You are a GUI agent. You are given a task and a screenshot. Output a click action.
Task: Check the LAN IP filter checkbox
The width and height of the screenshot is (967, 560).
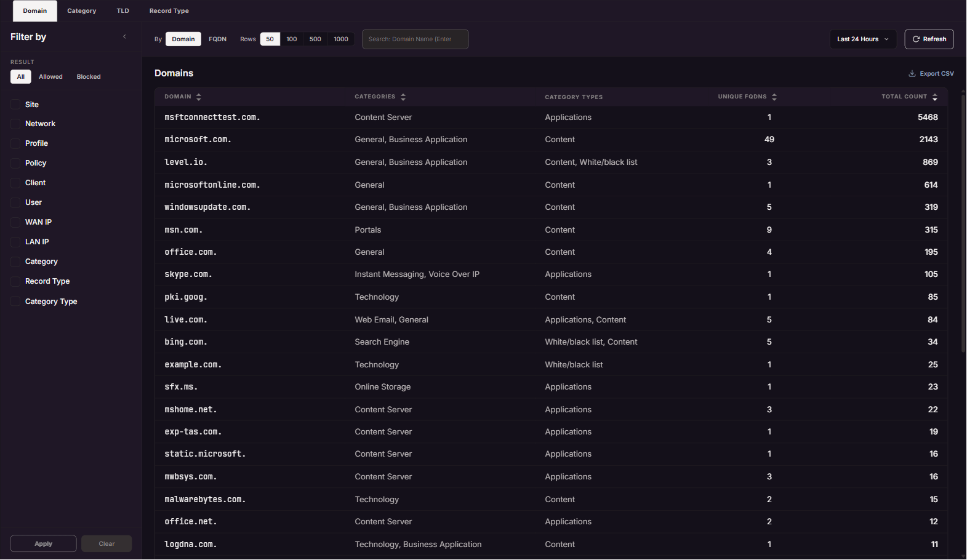(x=15, y=242)
